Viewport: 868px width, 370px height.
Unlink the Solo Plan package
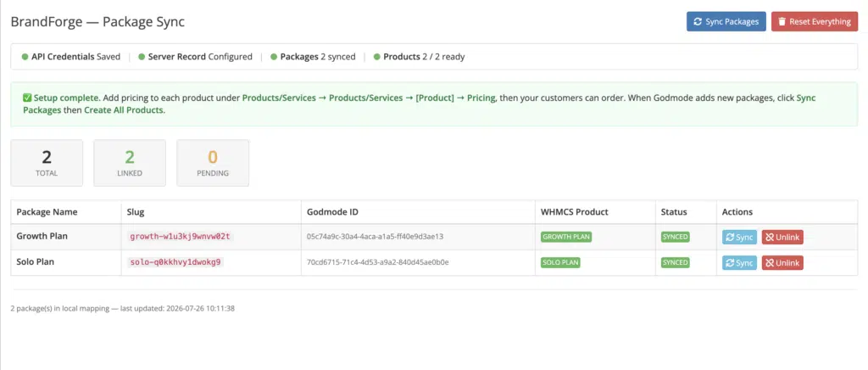[782, 262]
